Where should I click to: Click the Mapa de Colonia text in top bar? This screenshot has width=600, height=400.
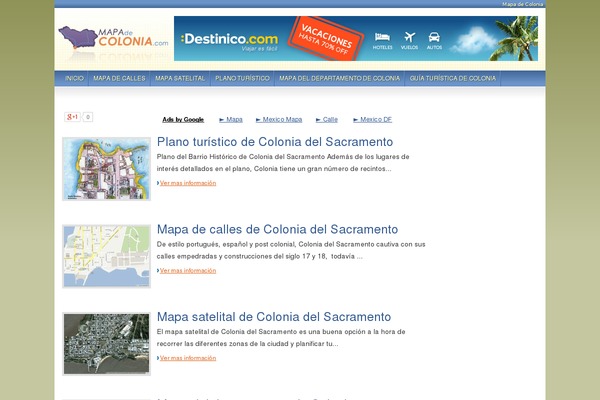(522, 4)
